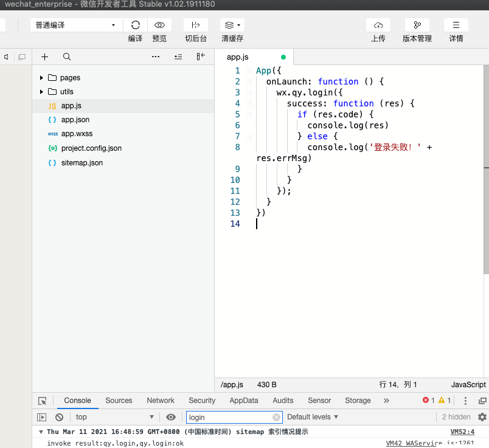This screenshot has height=448, width=489.
Task: Clear the login filter text
Action: 276,417
